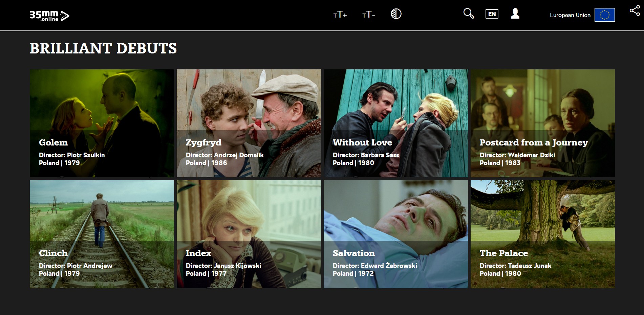The height and width of the screenshot is (315, 644).
Task: Open the share icon
Action: click(x=635, y=11)
